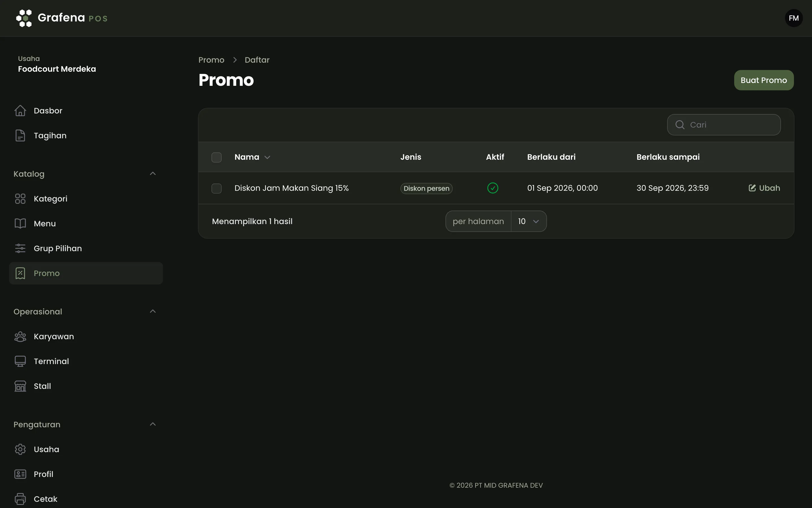Click the Ubah pencil edit icon
Viewport: 812px width, 508px height.
point(752,188)
